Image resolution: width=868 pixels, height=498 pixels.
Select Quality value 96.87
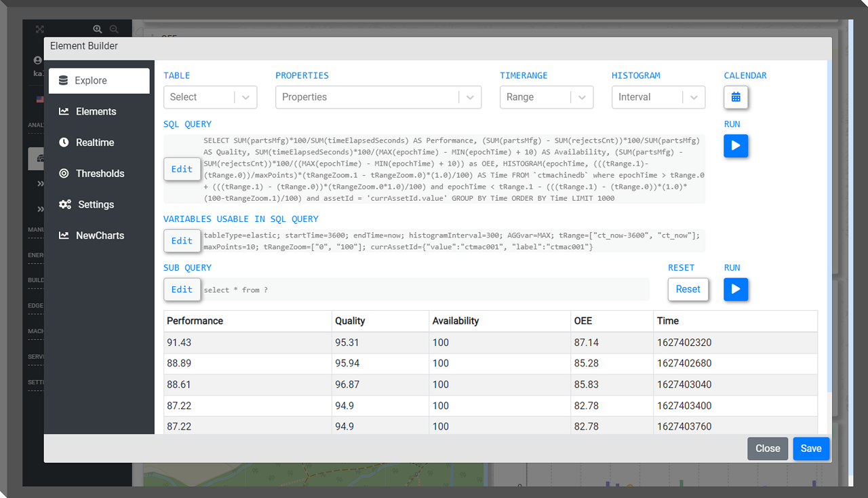[x=347, y=385]
